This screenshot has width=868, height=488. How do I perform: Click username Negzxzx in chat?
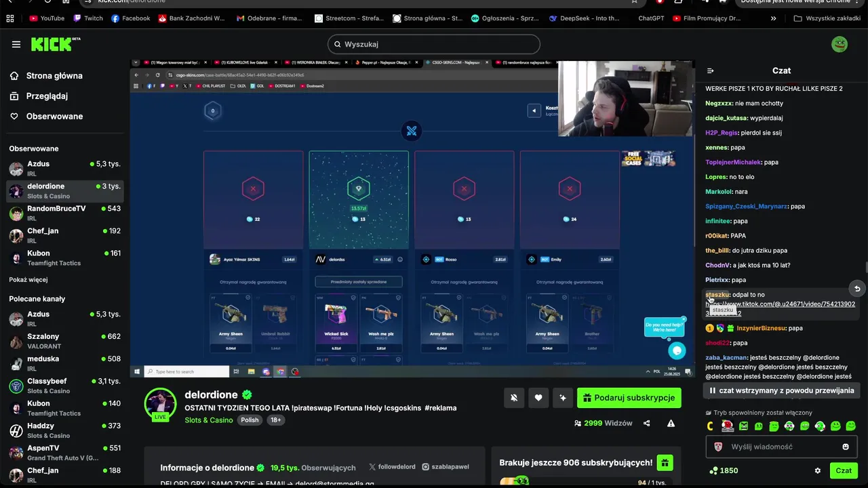(x=719, y=104)
